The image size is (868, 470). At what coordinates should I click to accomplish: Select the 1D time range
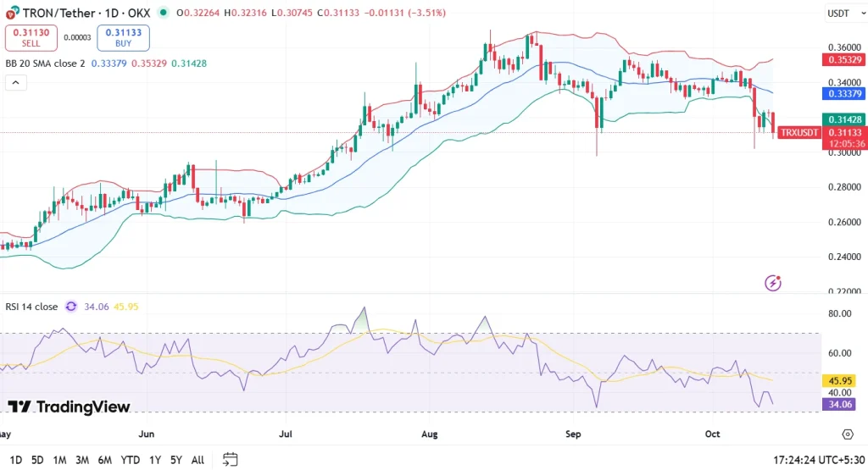pos(15,460)
